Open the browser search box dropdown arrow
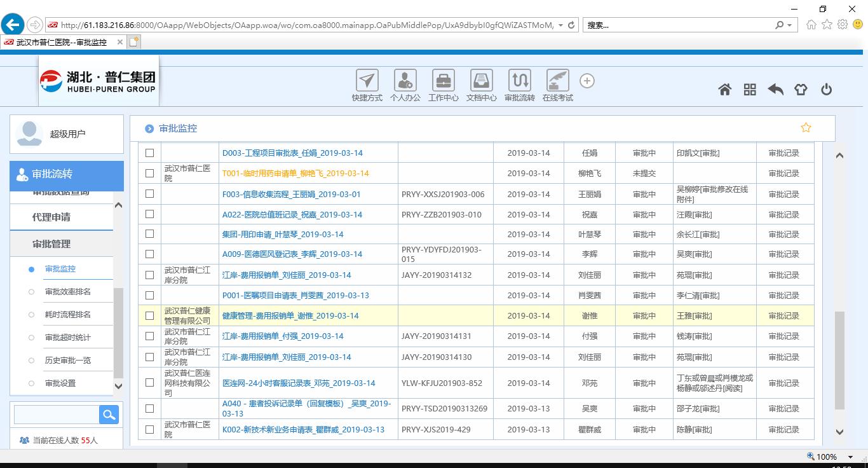Image resolution: width=868 pixels, height=468 pixels. point(790,25)
